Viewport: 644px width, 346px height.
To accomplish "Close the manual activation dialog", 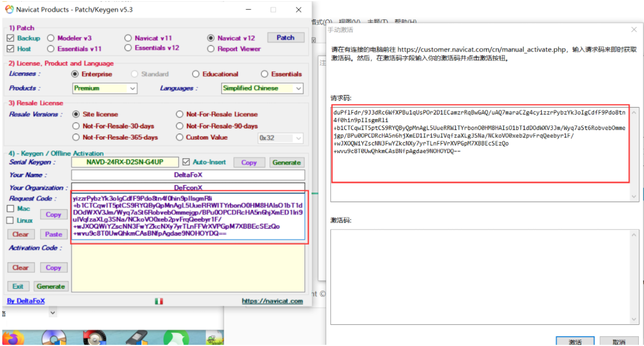I will (634, 30).
